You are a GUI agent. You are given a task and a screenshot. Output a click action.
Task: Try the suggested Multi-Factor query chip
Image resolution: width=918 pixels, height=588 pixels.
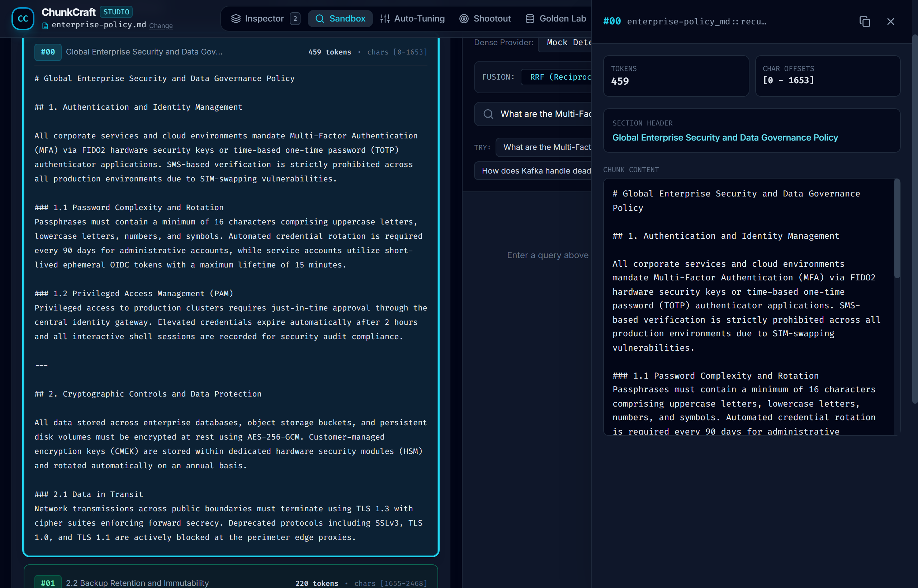coord(544,147)
